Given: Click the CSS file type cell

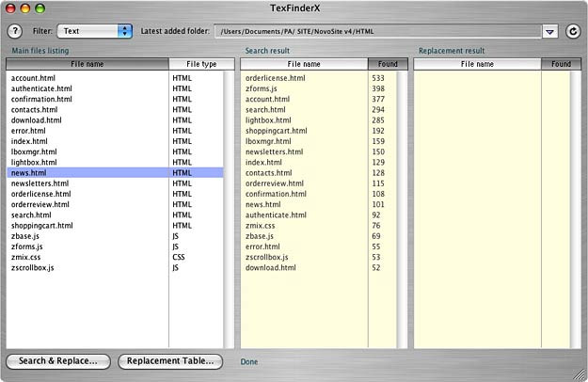Looking at the screenshot, I should pyautogui.click(x=179, y=257).
